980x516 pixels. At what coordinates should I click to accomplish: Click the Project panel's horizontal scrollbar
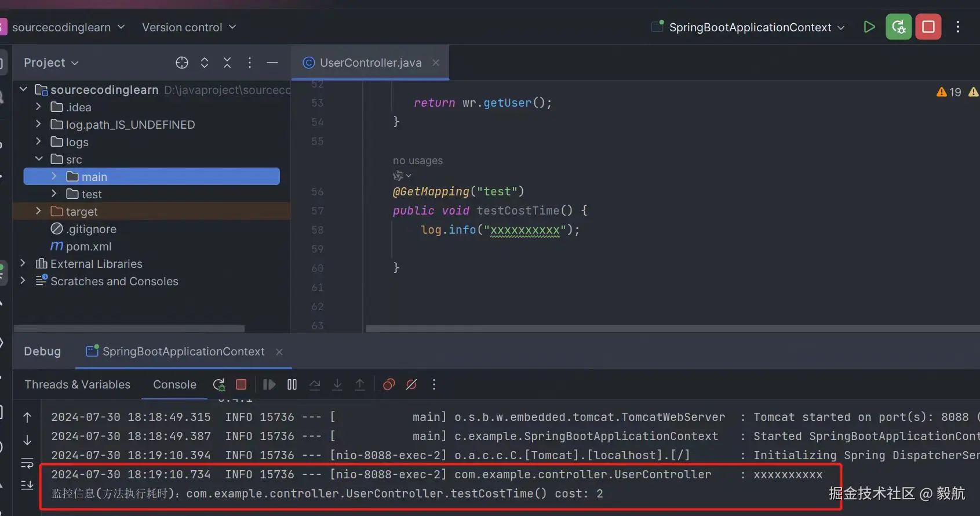[129, 329]
